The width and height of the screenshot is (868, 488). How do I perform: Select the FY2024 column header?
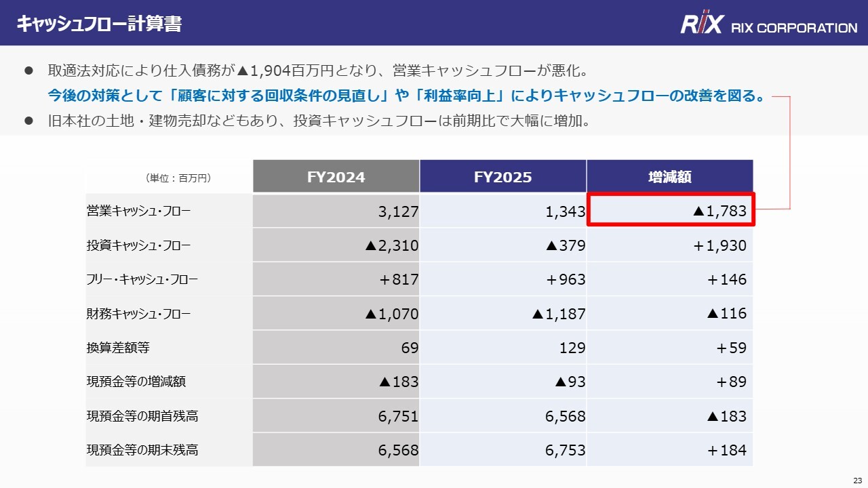336,176
